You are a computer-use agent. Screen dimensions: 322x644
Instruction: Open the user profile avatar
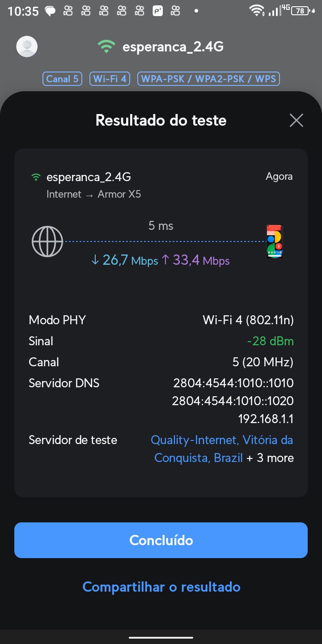[27, 46]
